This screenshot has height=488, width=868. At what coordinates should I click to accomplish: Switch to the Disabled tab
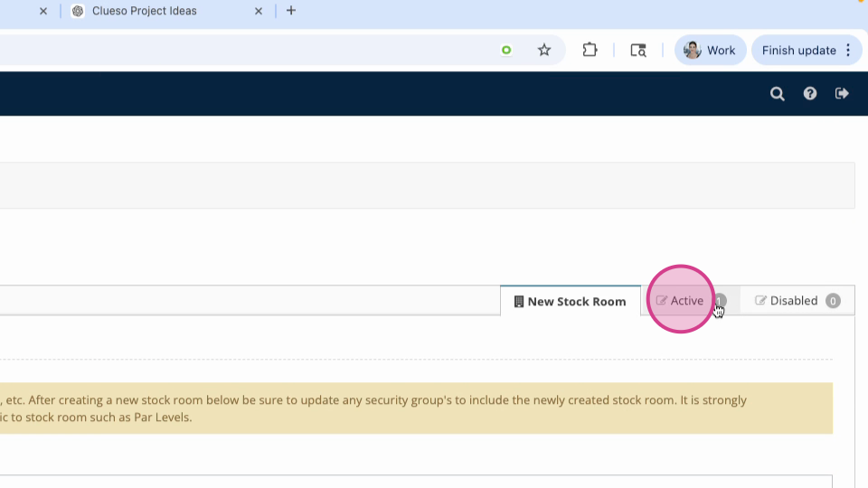(797, 300)
